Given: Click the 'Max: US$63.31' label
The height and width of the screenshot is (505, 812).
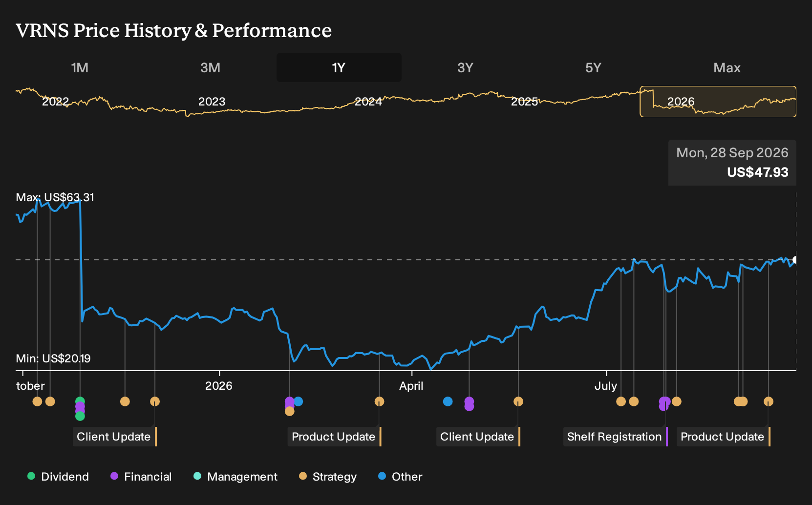Looking at the screenshot, I should point(55,197).
